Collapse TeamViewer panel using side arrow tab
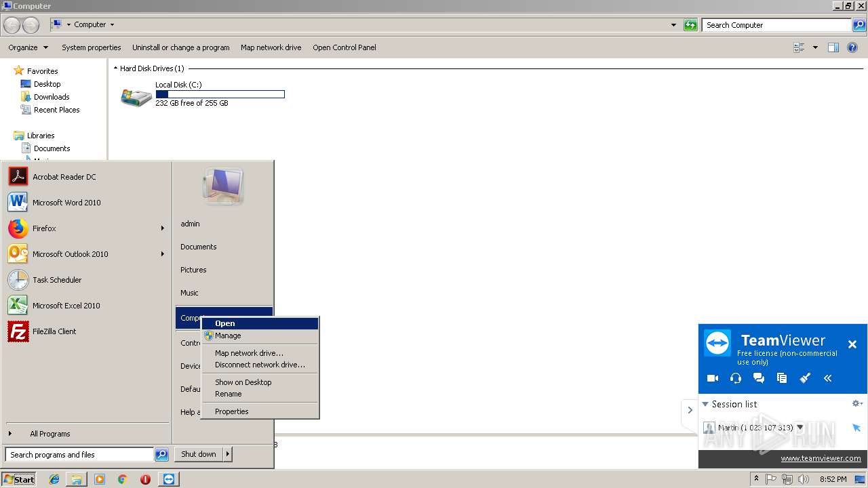868x488 pixels. [x=690, y=410]
